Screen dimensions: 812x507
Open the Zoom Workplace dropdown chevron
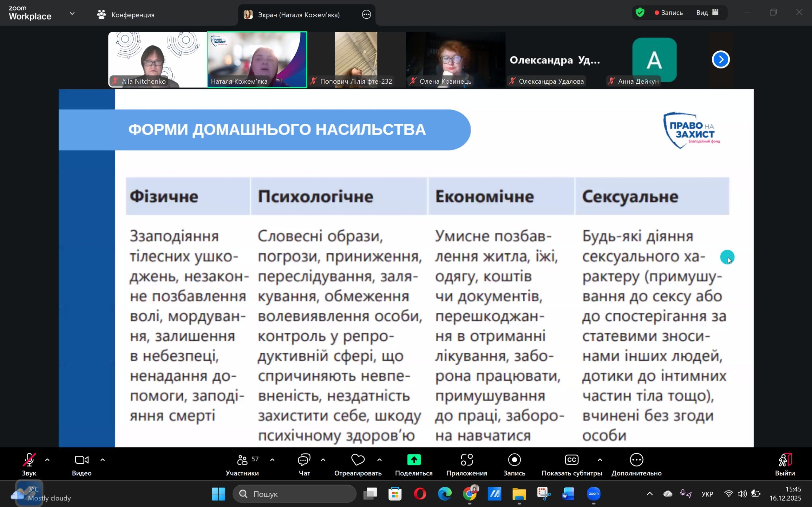pos(72,13)
